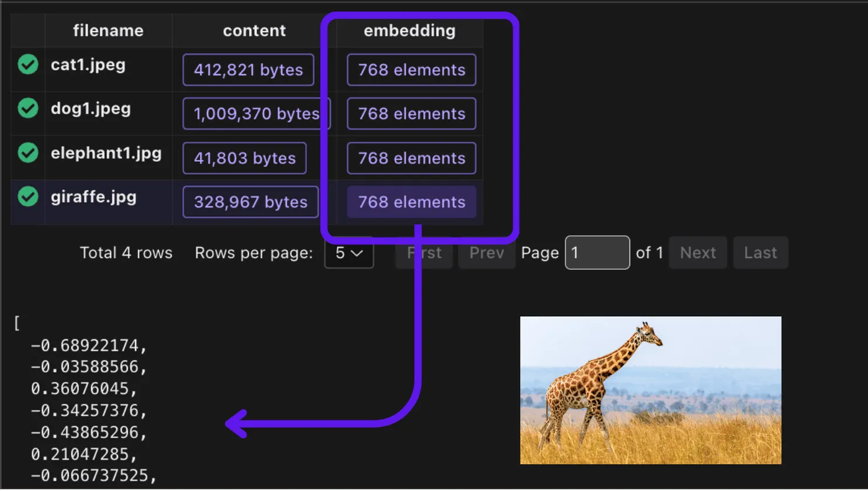868x491 pixels.
Task: Expand the 768 elements embedding for cat1.jpeg
Action: pos(411,70)
